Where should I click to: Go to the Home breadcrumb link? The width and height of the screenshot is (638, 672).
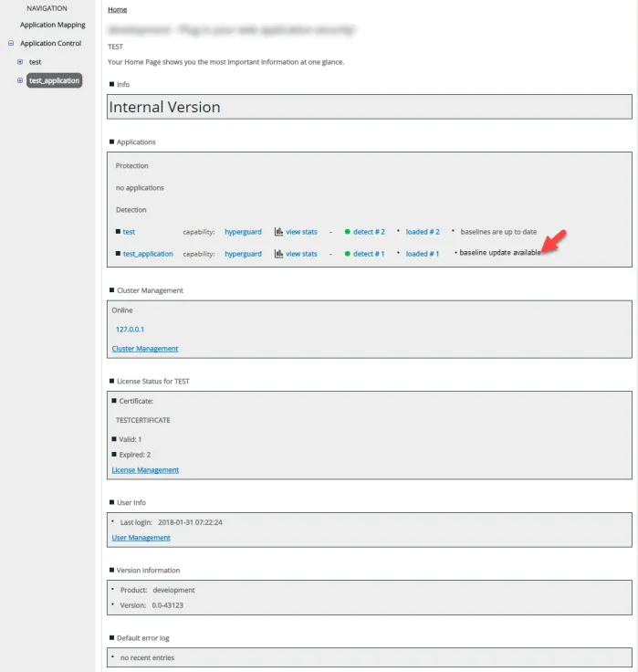coord(118,9)
